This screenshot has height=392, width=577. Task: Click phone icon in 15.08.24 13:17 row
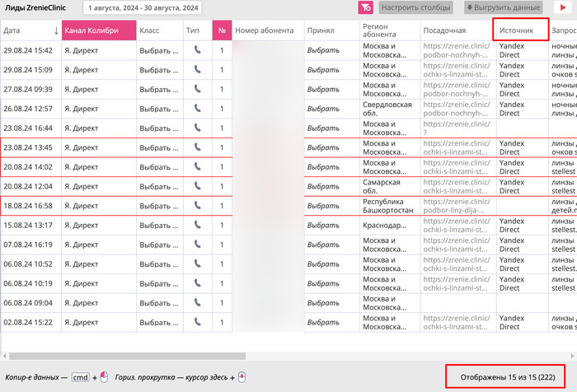[198, 225]
